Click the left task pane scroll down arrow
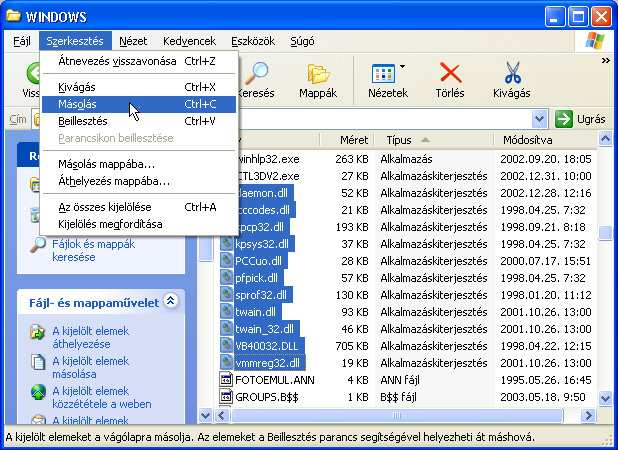 click(205, 415)
